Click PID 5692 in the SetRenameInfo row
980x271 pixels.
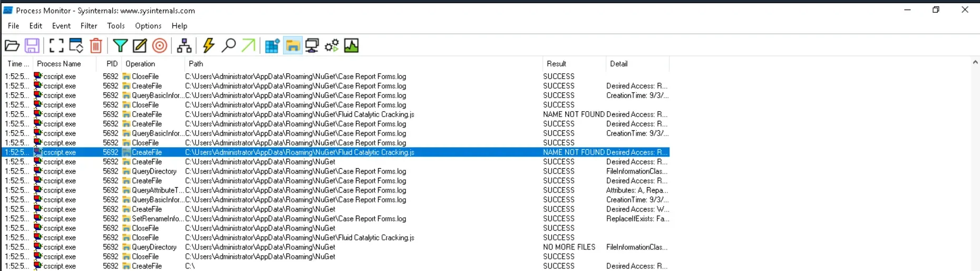point(111,219)
